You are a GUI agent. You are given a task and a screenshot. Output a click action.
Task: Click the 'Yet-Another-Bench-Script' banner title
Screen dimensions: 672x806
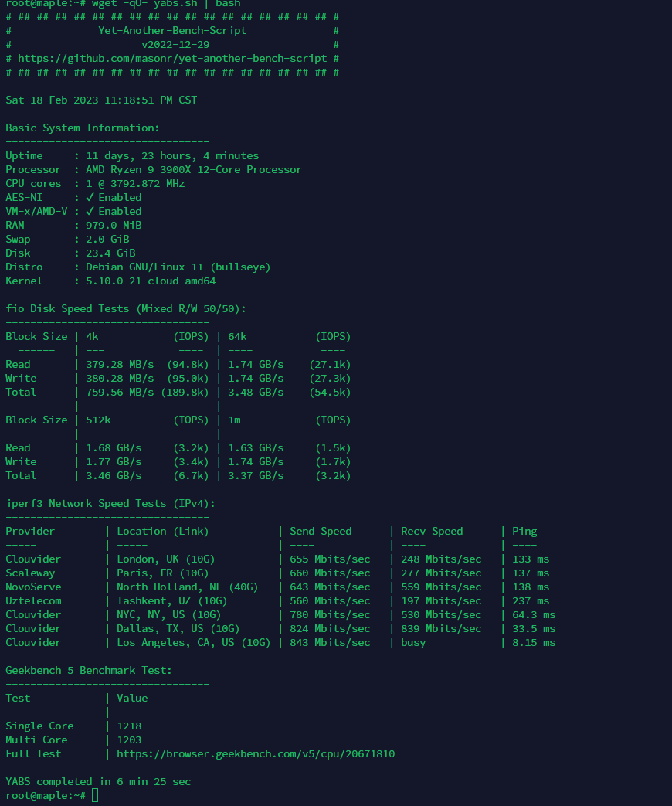(x=172, y=31)
